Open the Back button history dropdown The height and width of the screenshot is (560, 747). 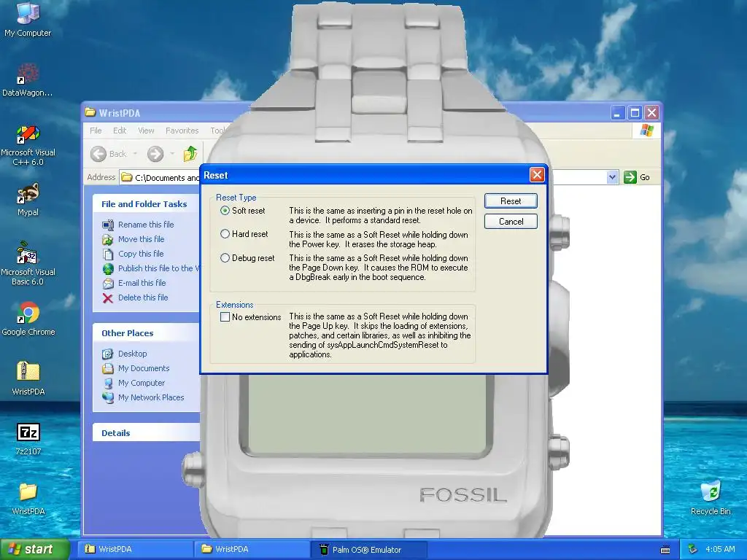(135, 154)
